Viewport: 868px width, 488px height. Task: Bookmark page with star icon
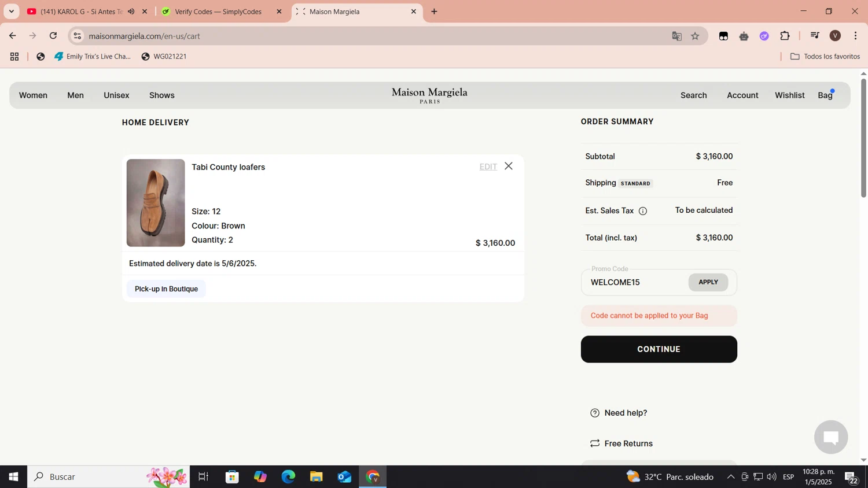[x=695, y=36]
